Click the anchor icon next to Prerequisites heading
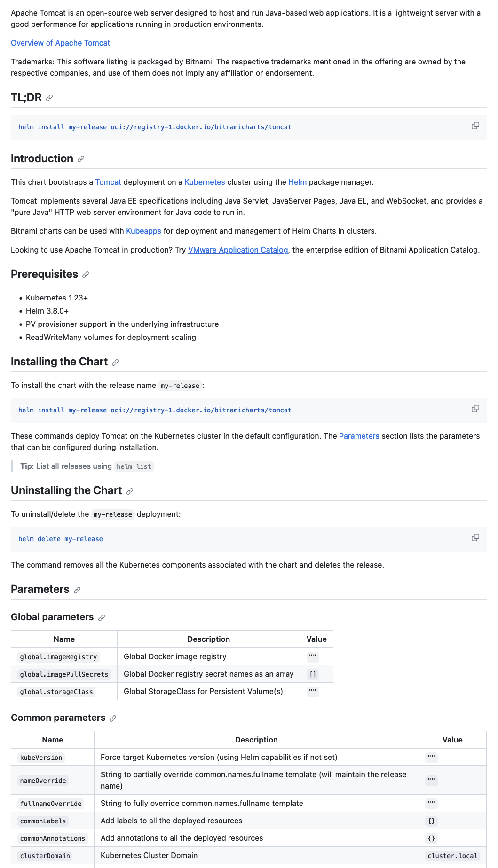 (x=85, y=274)
